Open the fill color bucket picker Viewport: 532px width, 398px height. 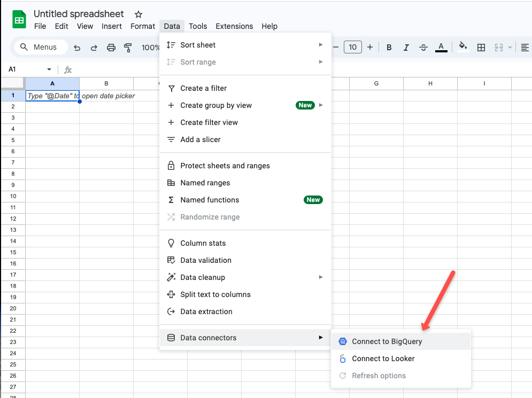(x=463, y=47)
